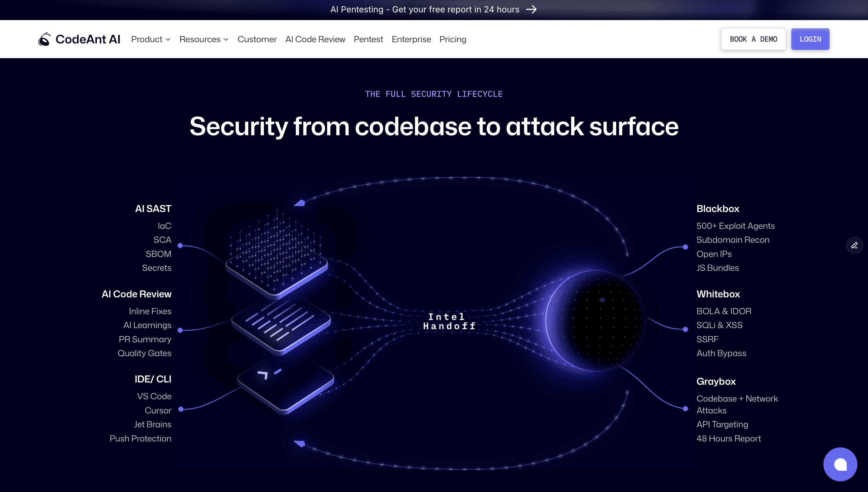Click the Codebase + Network Attacks item
868x492 pixels.
[x=737, y=405]
